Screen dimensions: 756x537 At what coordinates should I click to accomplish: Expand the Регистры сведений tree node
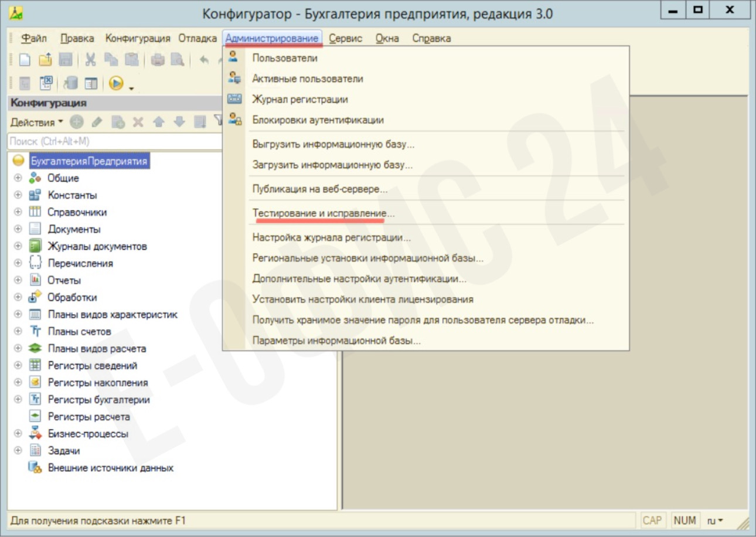(x=18, y=365)
